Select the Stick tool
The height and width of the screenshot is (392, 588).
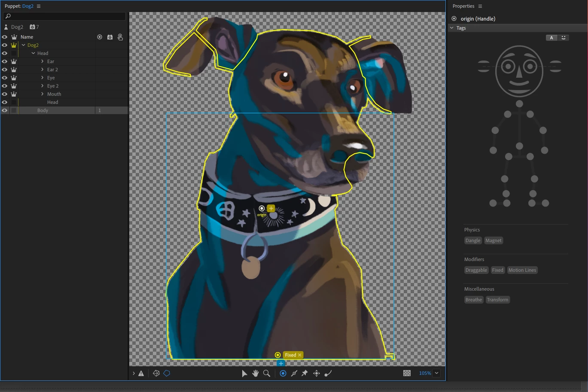point(294,374)
